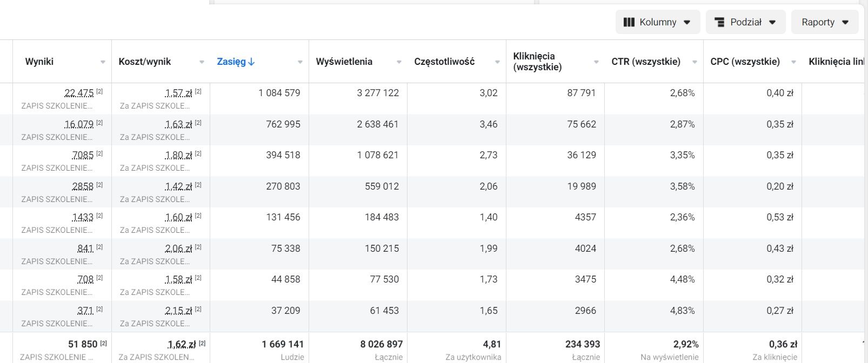The image size is (868, 363).
Task: Click the 22 475 results value link
Action: 79,93
